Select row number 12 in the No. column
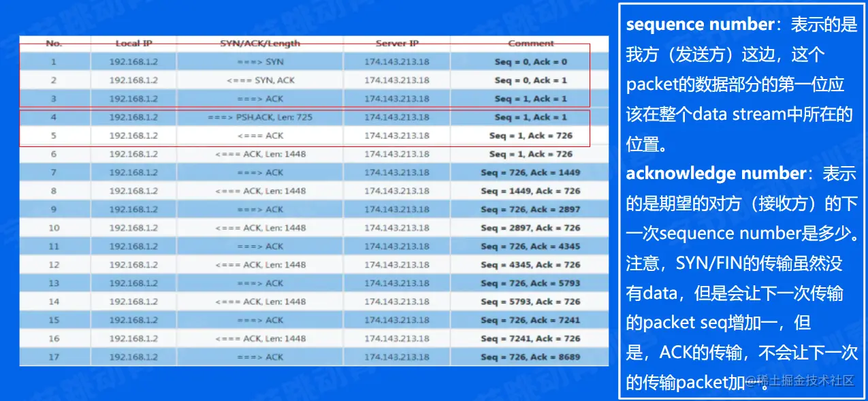 (x=54, y=265)
